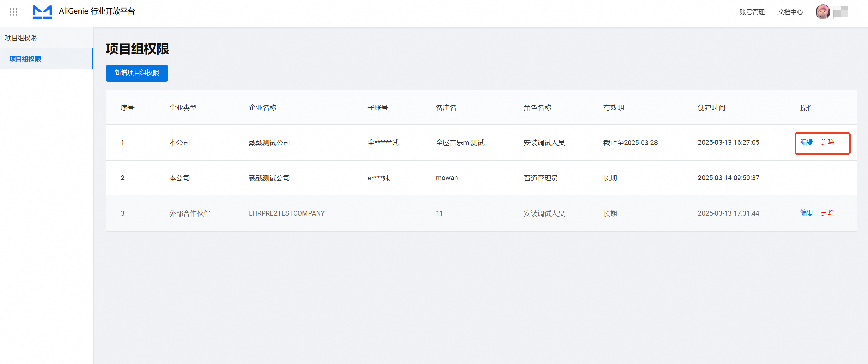Click 删除 for the 全屋音乐ml测试 row
This screenshot has height=364, width=868.
tap(827, 142)
